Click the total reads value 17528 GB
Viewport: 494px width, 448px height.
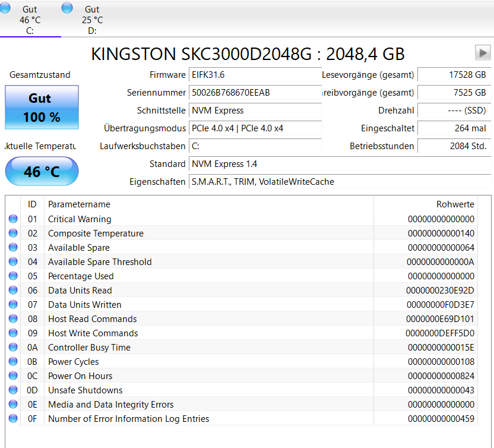coord(454,75)
